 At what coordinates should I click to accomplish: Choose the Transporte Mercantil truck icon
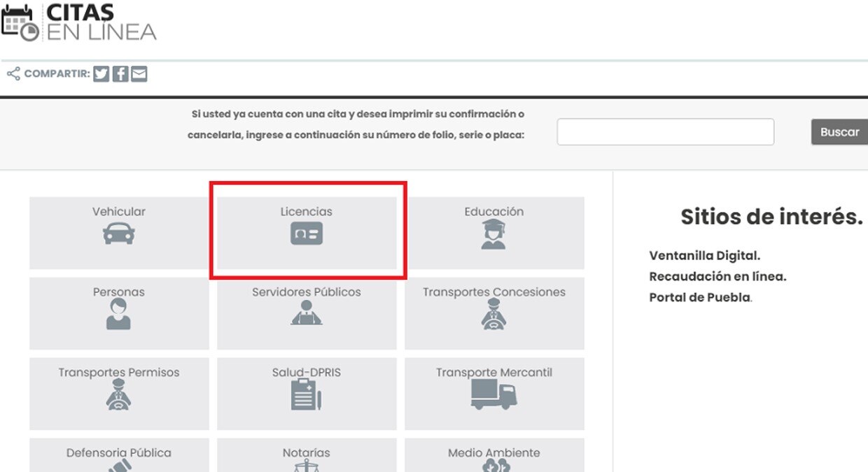click(x=493, y=394)
